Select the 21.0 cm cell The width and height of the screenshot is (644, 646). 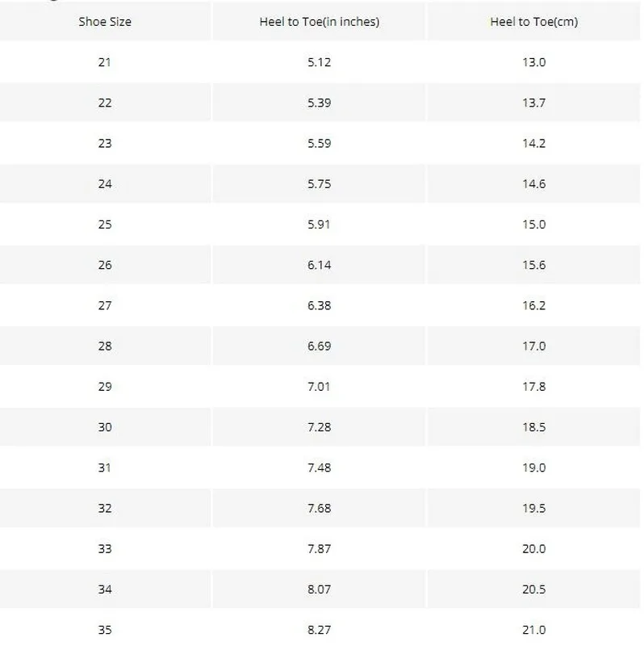[x=533, y=630]
